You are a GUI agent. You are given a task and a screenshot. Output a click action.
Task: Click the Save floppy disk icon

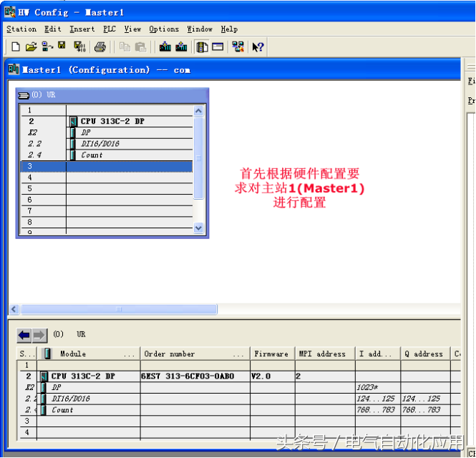click(x=62, y=47)
